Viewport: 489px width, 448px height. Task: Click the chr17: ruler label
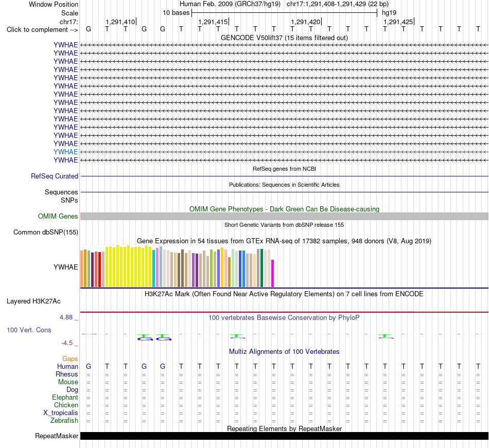(x=68, y=22)
